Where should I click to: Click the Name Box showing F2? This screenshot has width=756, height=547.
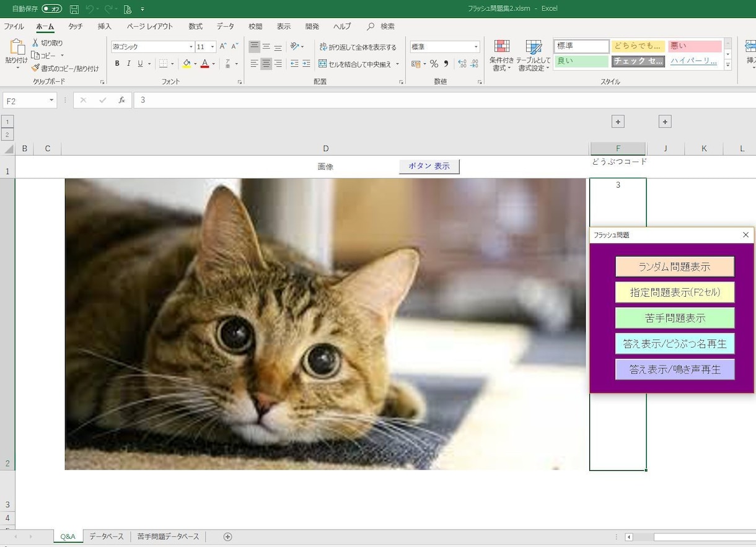click(30, 100)
